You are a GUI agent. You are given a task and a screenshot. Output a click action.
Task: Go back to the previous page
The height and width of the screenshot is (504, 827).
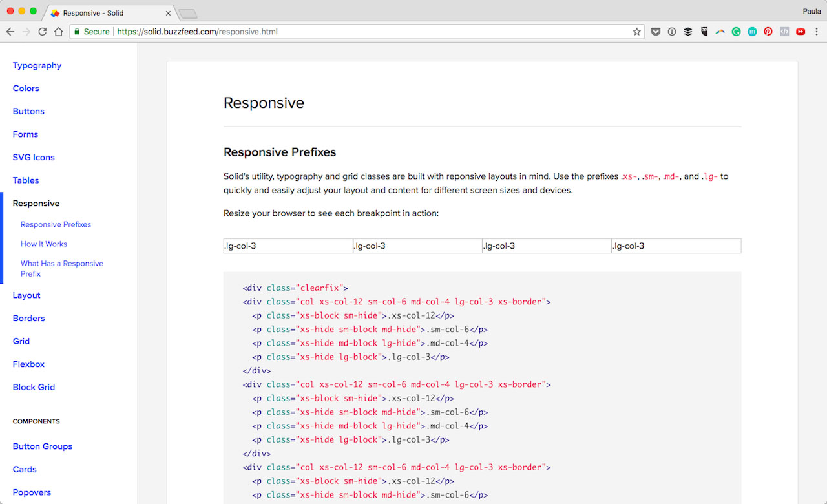pos(10,31)
